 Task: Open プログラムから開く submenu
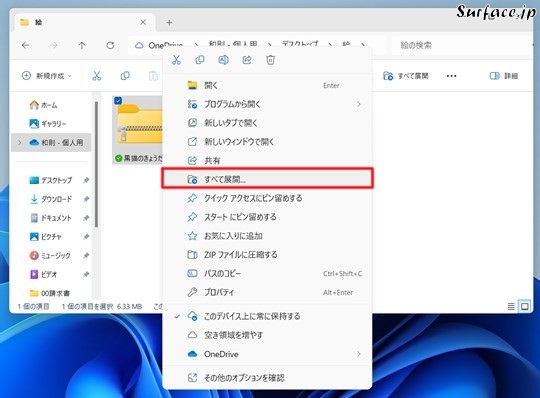click(267, 104)
